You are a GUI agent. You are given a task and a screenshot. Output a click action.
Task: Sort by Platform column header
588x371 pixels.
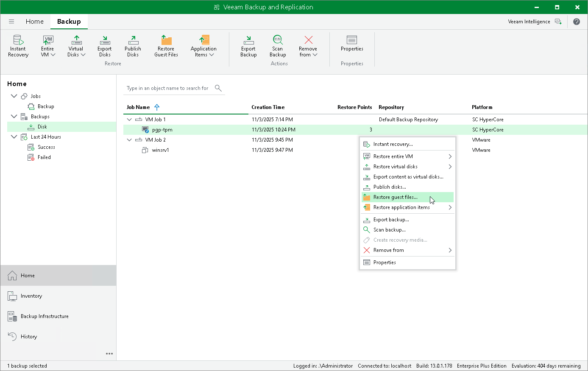point(482,107)
